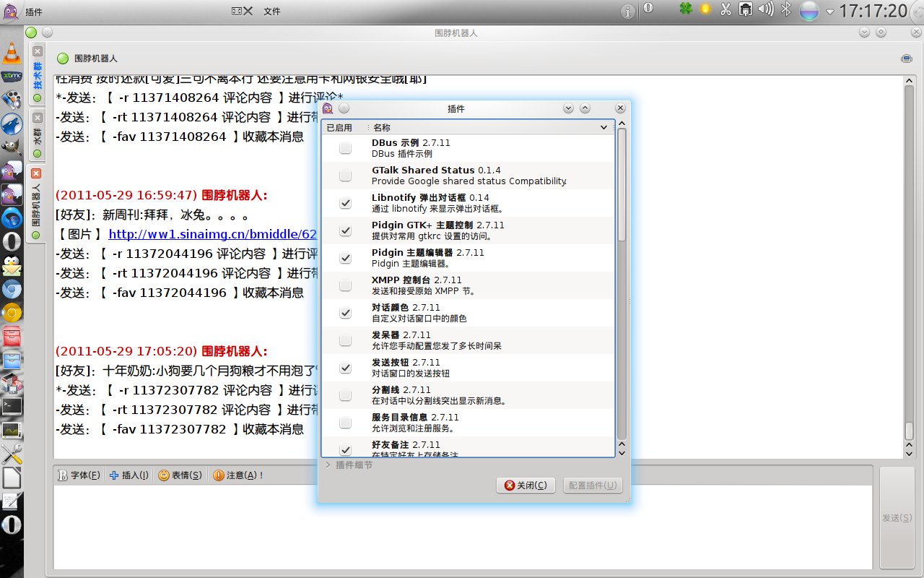Launch the terminal from the dock
This screenshot has height=578, width=924.
pyautogui.click(x=12, y=407)
